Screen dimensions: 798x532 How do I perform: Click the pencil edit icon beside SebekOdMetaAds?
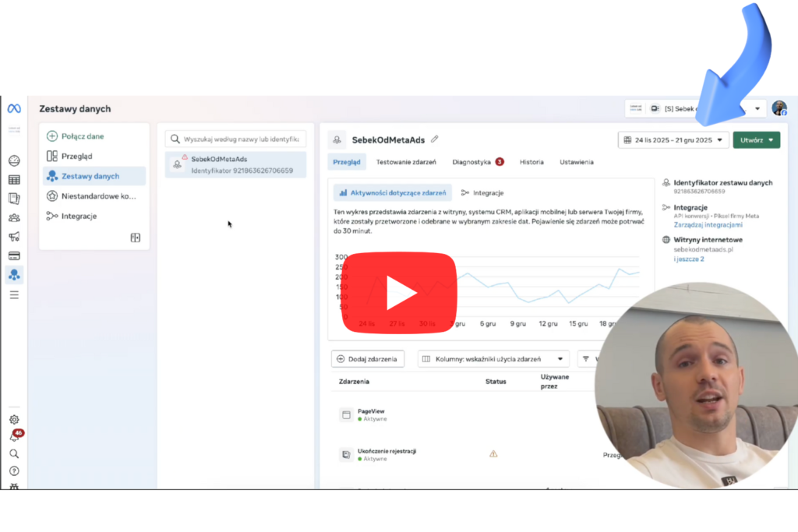coord(435,139)
